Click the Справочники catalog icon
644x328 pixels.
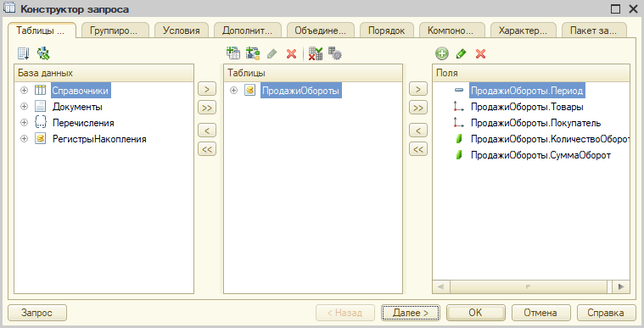coord(40,91)
